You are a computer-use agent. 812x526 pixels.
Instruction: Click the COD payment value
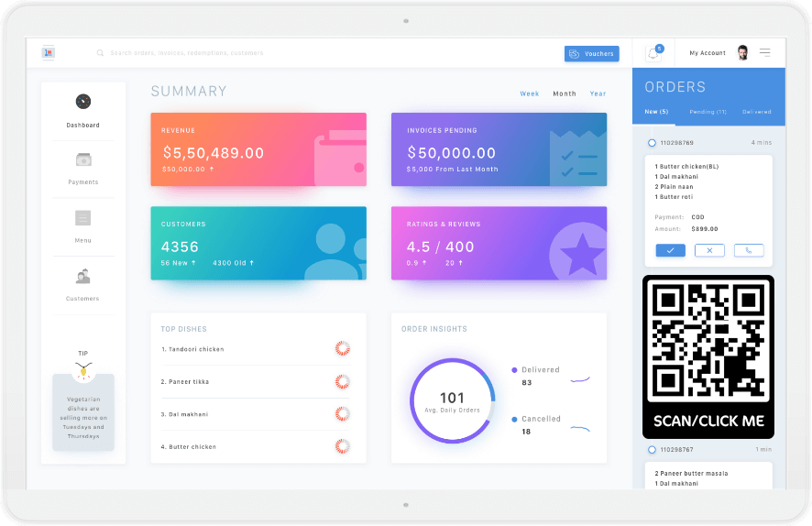click(x=697, y=217)
